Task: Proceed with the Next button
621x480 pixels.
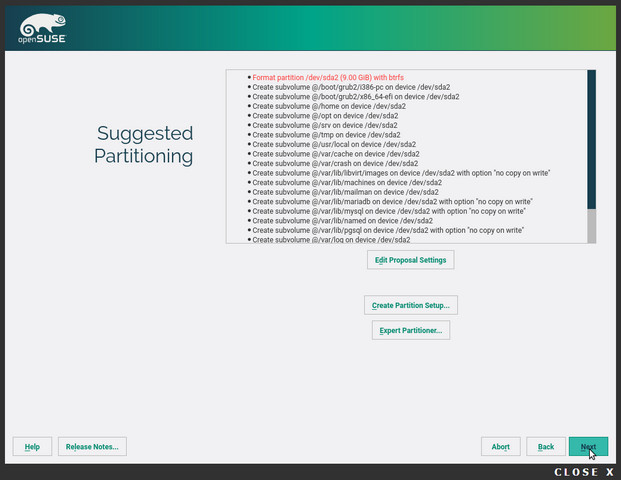Action: (588, 447)
